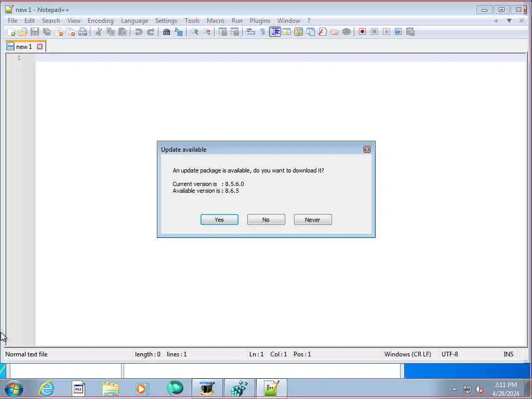Click UTF-8 encoding in status bar

[449, 354]
